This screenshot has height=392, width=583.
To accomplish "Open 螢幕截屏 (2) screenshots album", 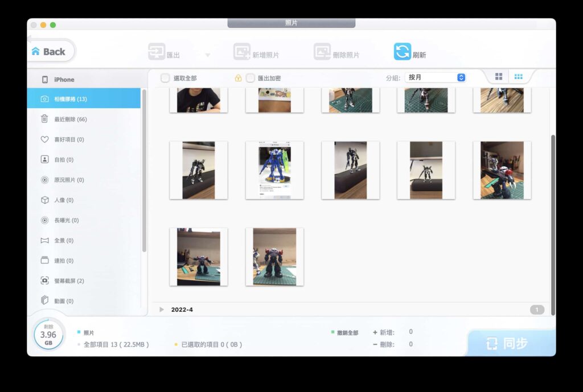I will click(x=84, y=281).
